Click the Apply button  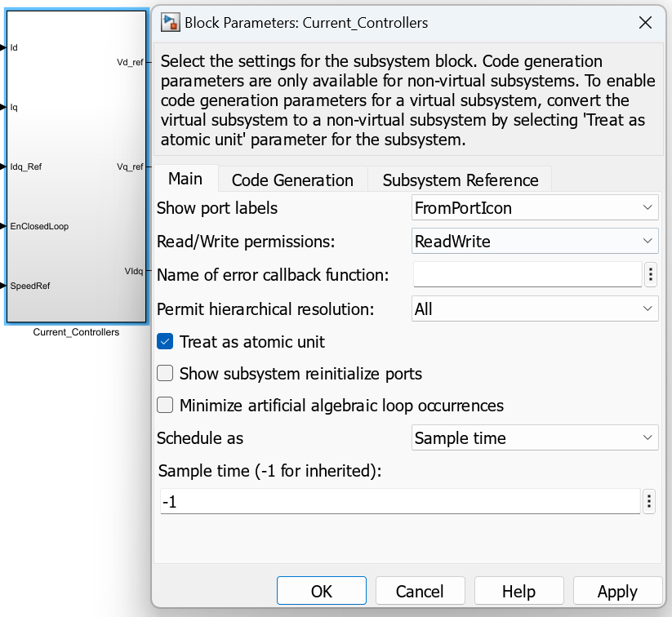tap(617, 592)
